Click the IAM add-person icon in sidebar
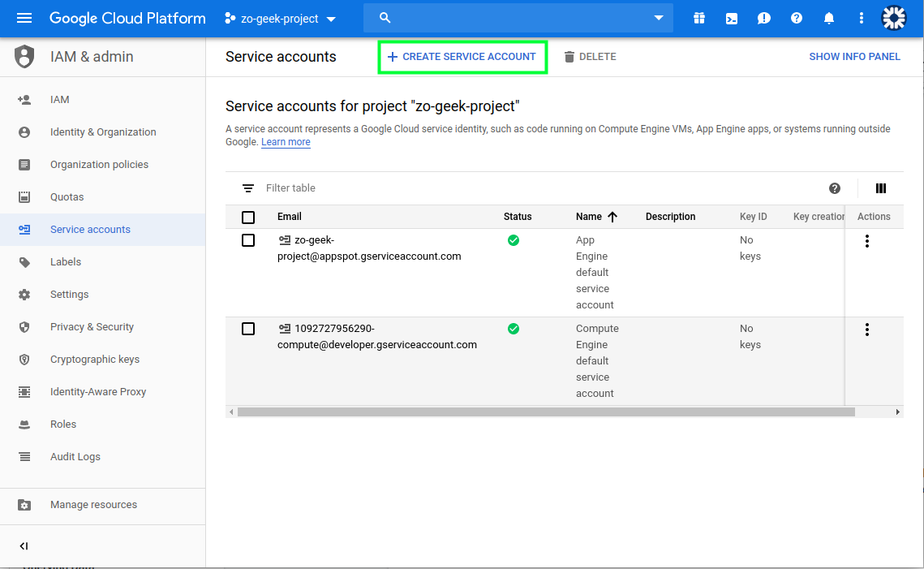 pos(24,100)
